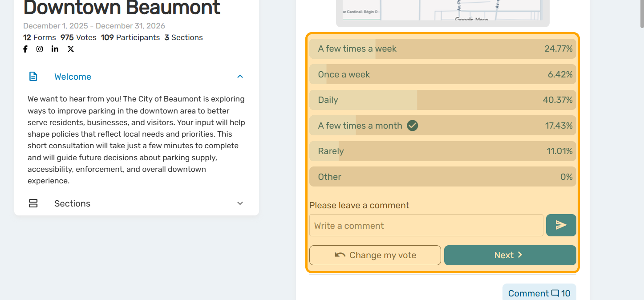Open the Facebook social icon
The width and height of the screenshot is (644, 300).
(25, 49)
